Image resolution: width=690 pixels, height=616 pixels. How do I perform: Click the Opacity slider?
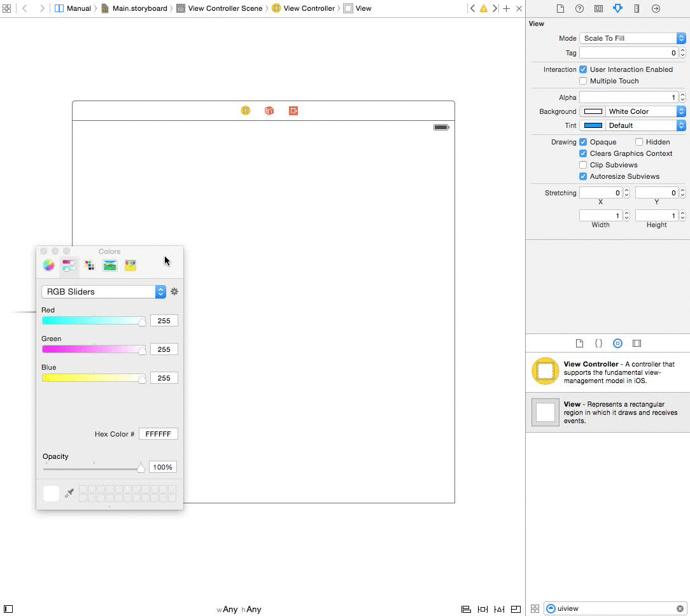pyautogui.click(x=94, y=468)
